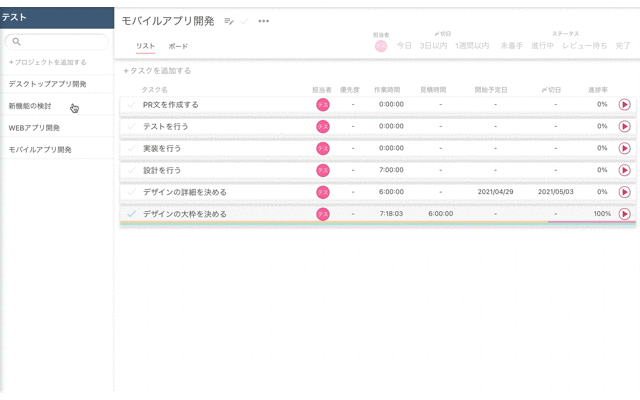Screen dimensions: 640x400
Task: Open project description icon beside project title
Action: pos(229,21)
